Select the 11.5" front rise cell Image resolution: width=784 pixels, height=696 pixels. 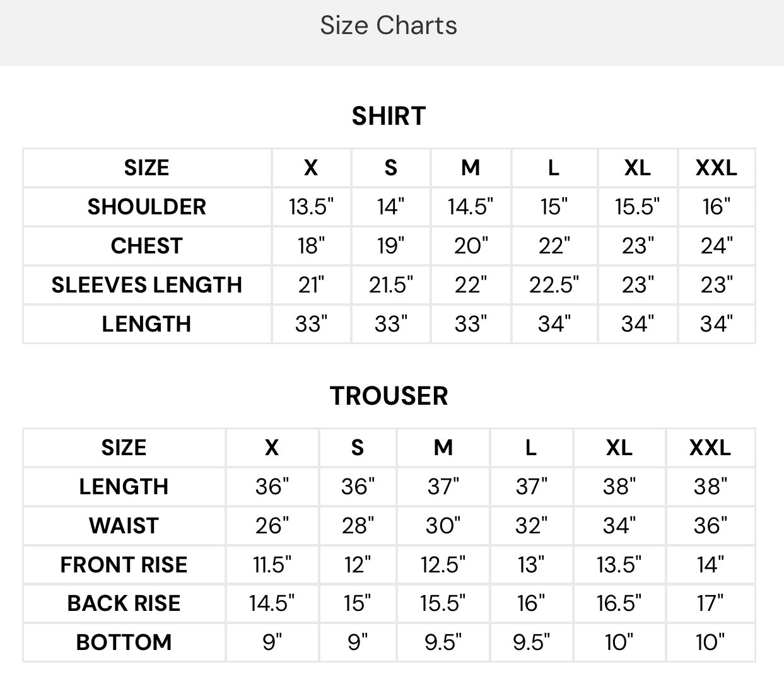272,565
